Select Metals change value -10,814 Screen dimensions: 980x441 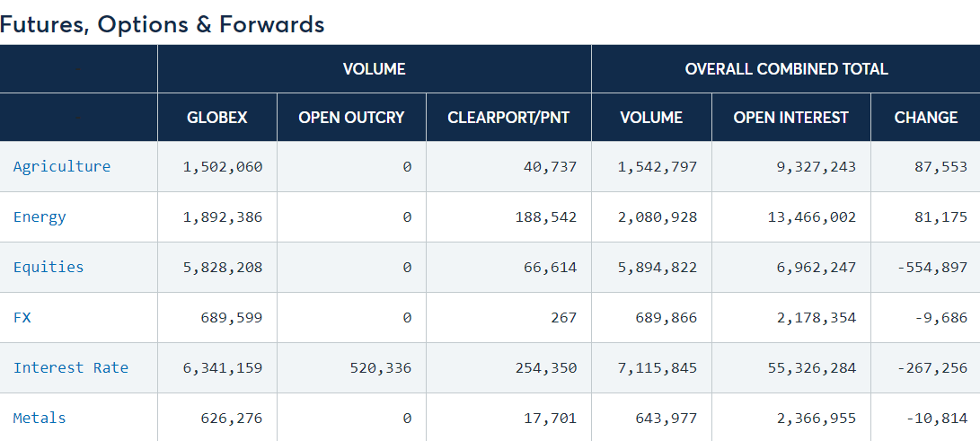(936, 419)
